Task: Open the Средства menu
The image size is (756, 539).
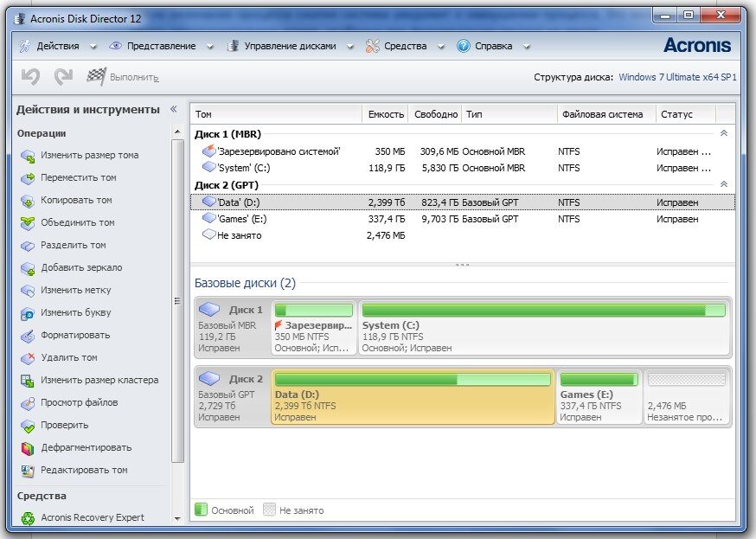Action: pos(406,46)
